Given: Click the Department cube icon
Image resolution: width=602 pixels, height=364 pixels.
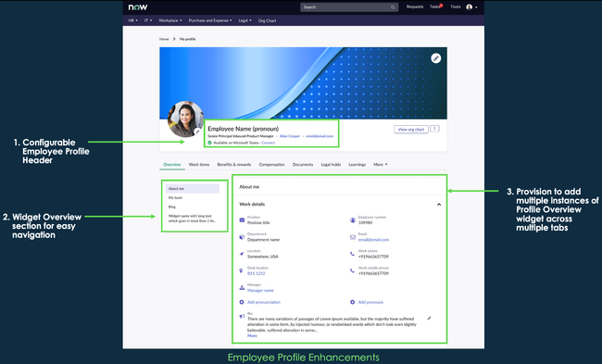Looking at the screenshot, I should coord(242,237).
